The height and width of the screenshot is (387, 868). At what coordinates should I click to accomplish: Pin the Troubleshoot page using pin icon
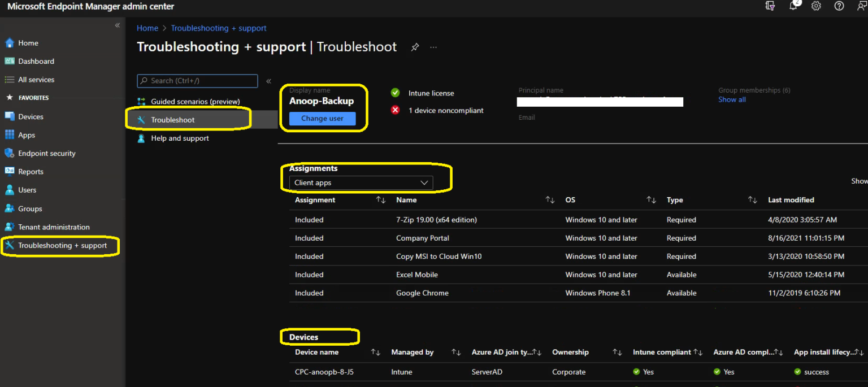coord(415,47)
